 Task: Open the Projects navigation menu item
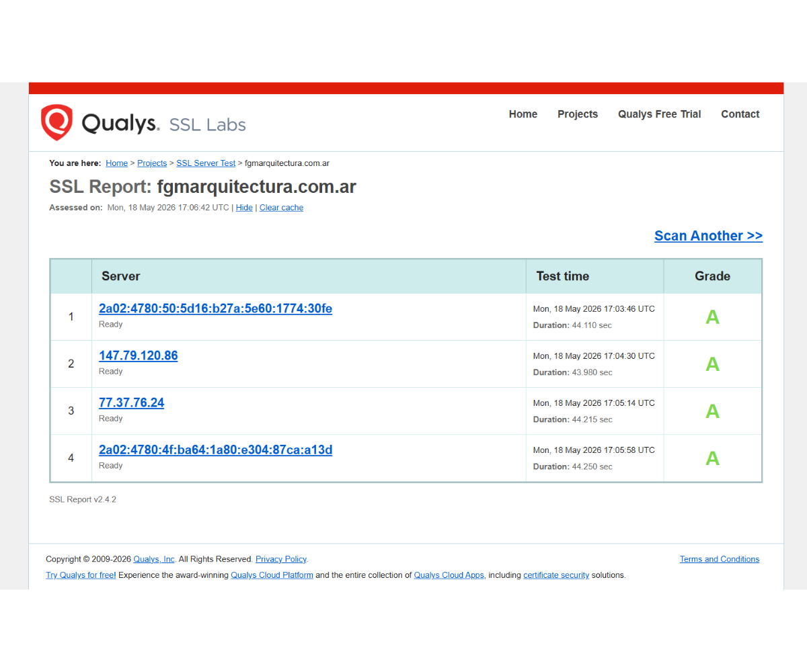point(577,114)
